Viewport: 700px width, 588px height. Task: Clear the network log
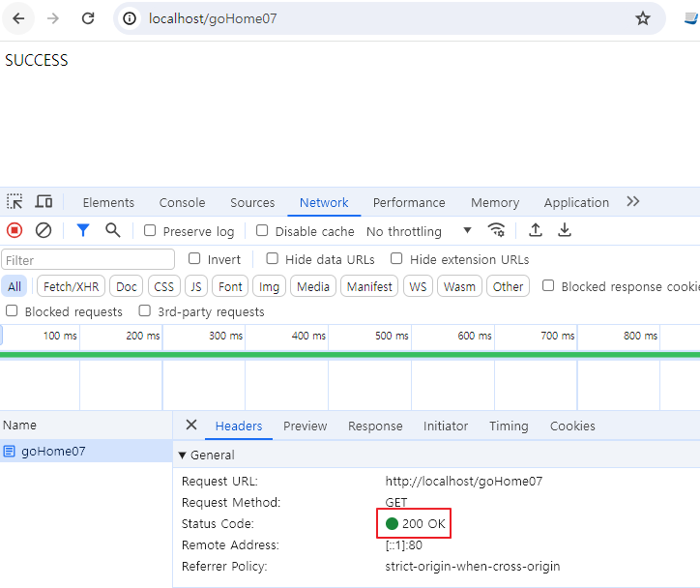point(44,230)
